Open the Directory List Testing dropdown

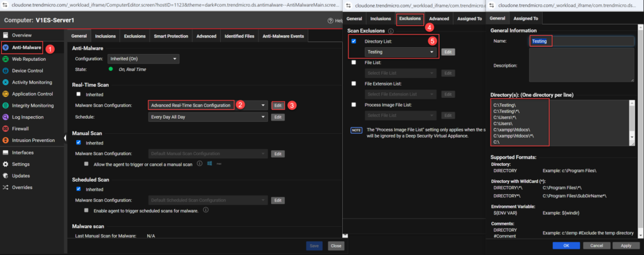pyautogui.click(x=401, y=52)
